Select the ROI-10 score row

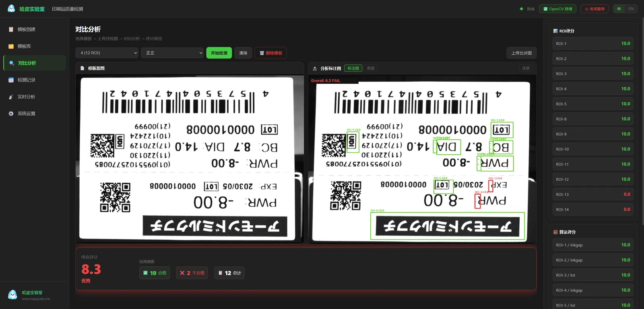click(x=593, y=149)
